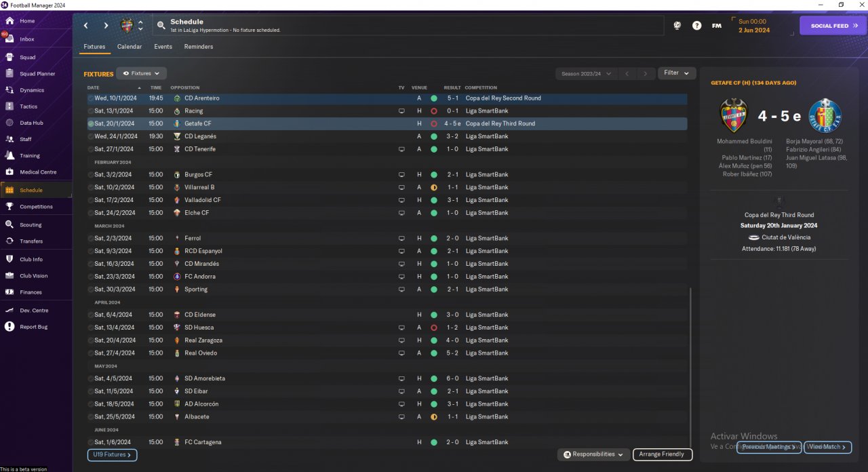Click the View Match button
Viewport: 868px width, 472px height.
pyautogui.click(x=827, y=447)
